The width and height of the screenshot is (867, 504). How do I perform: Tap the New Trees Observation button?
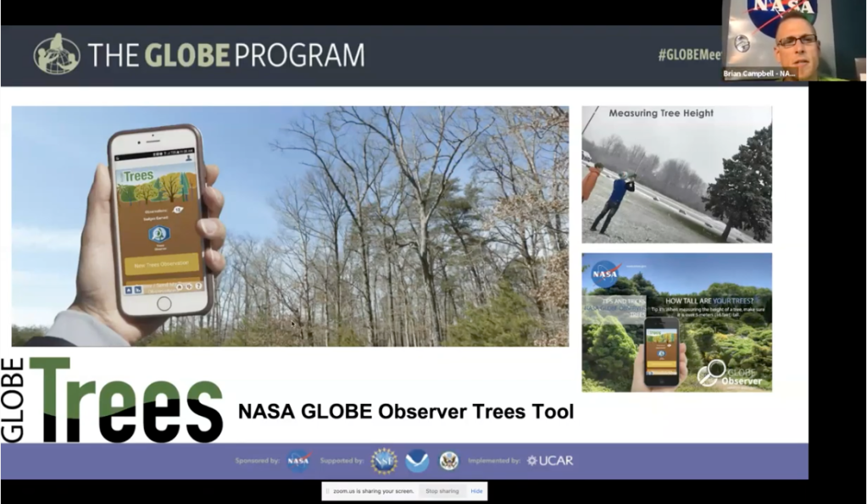click(161, 265)
